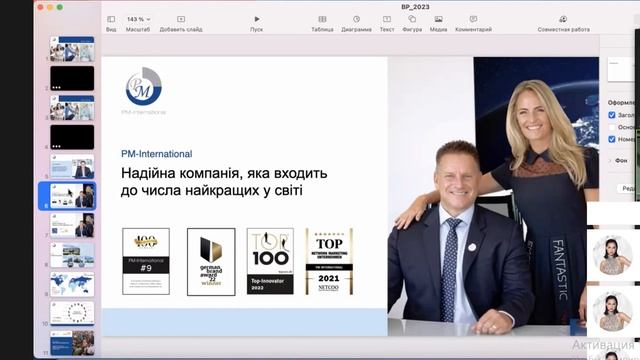Add a new slide with Добавить слайд
Viewport: 640px width, 360px height.
181,24
